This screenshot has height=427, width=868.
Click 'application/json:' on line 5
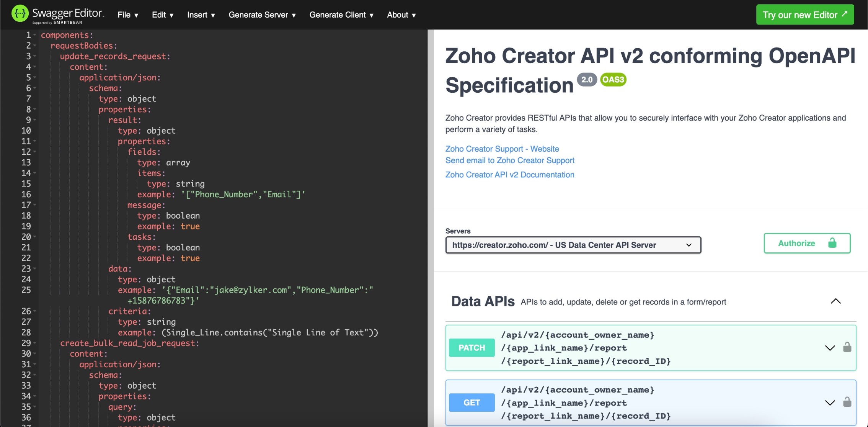click(120, 78)
